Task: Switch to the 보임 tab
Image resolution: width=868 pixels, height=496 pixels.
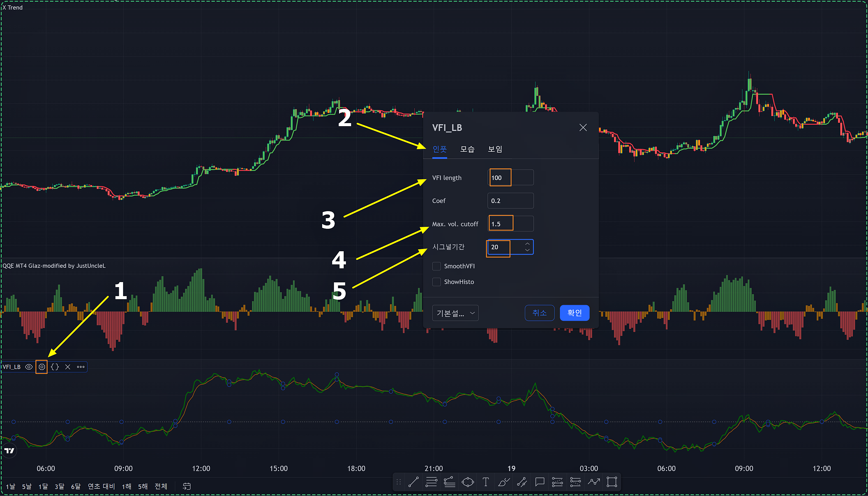Action: pyautogui.click(x=495, y=149)
